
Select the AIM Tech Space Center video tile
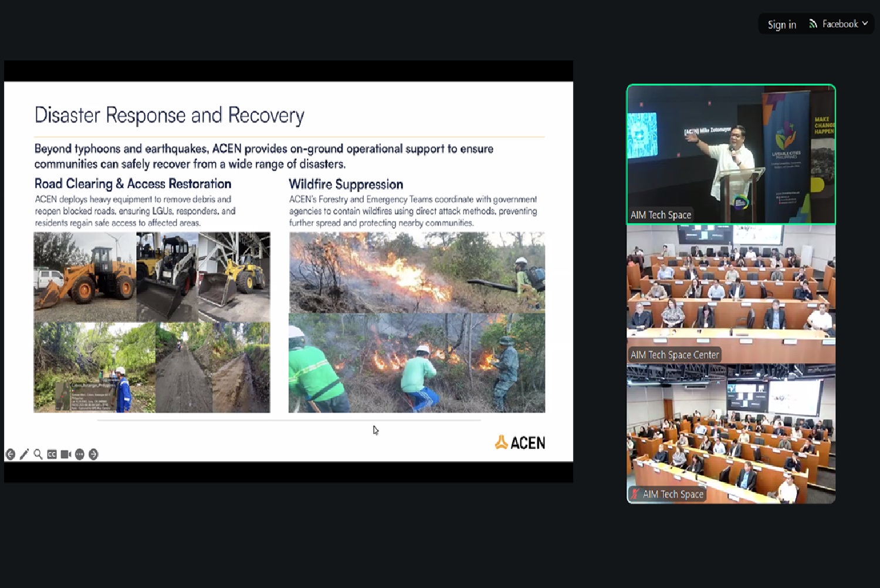[730, 293]
